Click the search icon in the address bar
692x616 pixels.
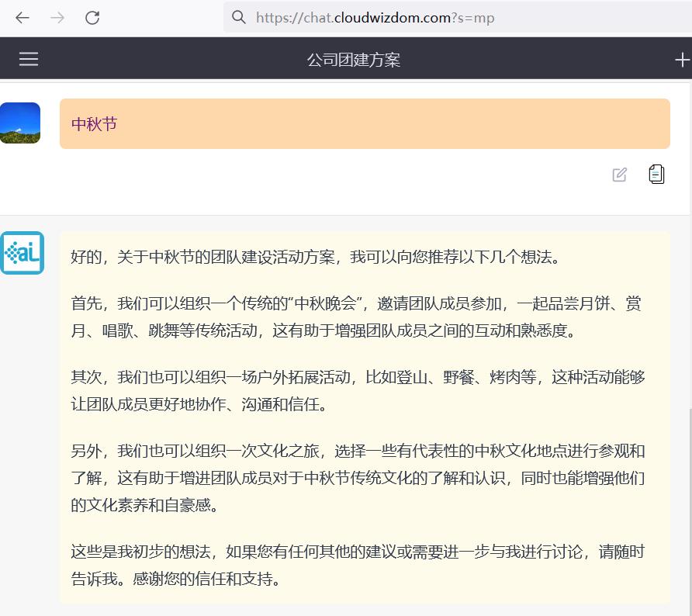(x=238, y=17)
